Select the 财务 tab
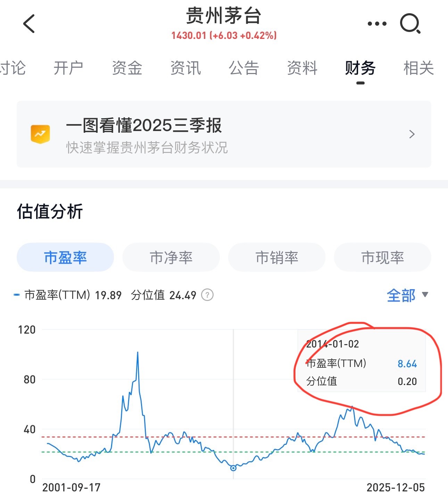 click(x=360, y=68)
